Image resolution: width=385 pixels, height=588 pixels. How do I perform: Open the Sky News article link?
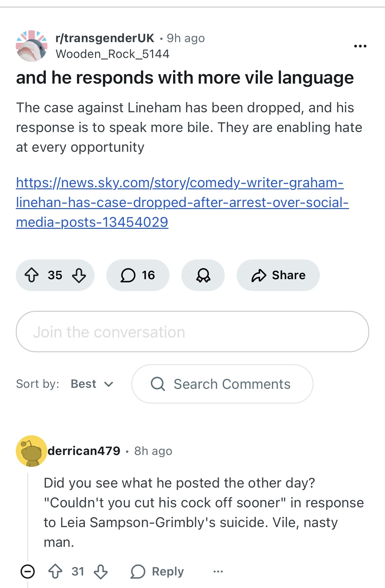pyautogui.click(x=182, y=202)
